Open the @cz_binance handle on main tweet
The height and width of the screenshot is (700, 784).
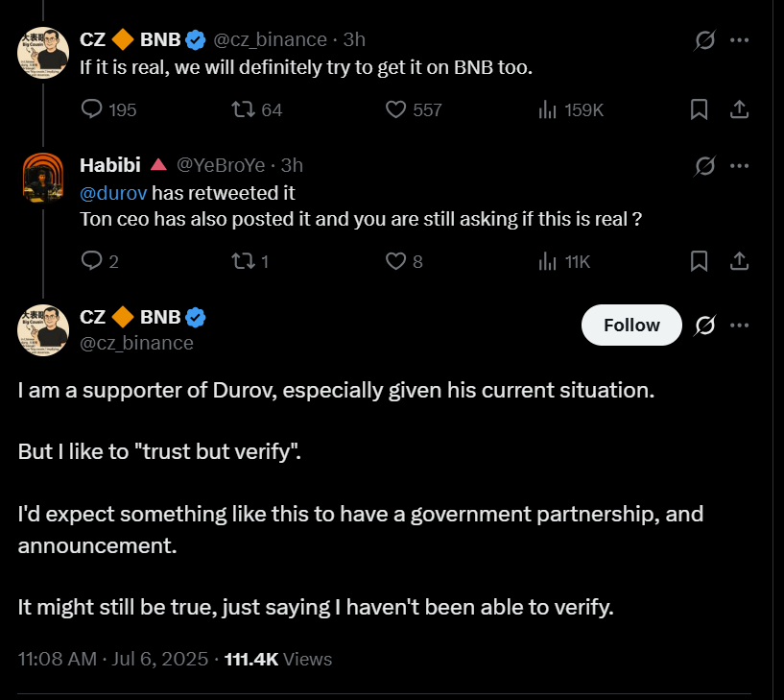(x=136, y=343)
